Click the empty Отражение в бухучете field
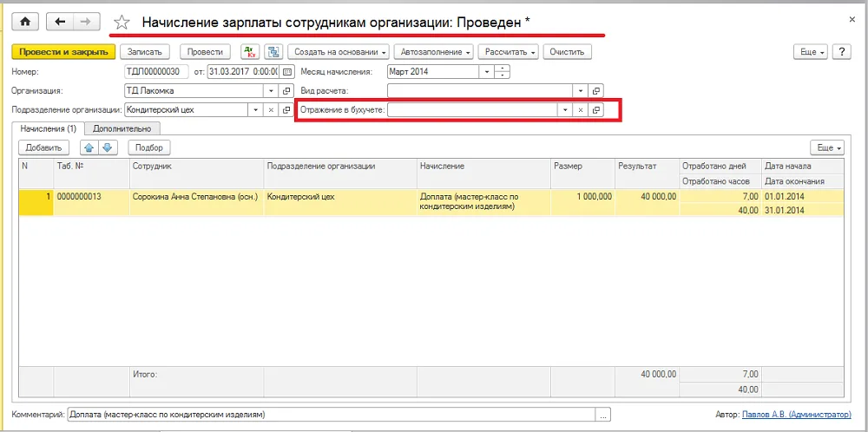 [x=472, y=110]
